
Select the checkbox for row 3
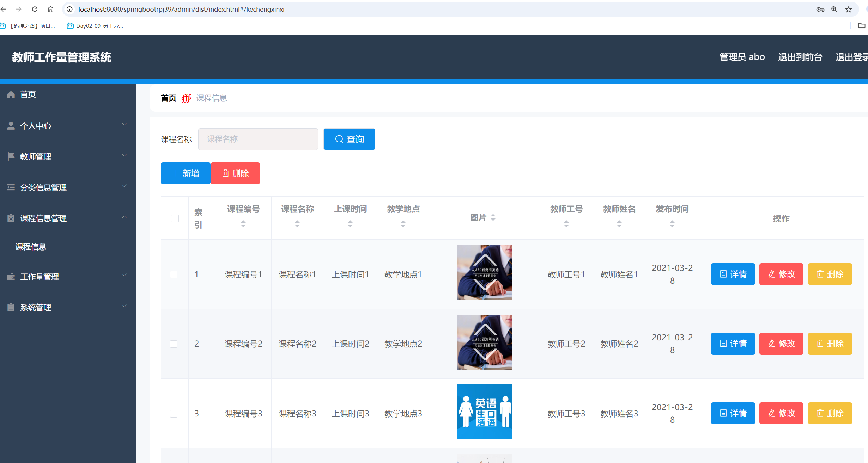click(x=174, y=414)
